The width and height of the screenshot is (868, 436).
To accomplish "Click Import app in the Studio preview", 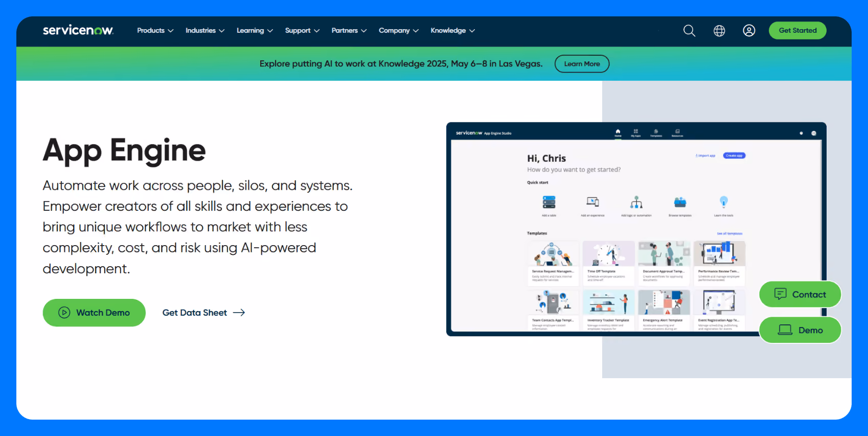I will coord(705,156).
